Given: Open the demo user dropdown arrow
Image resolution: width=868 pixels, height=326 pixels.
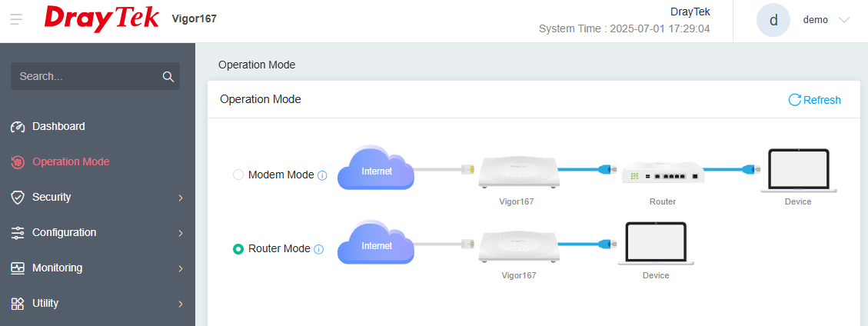Looking at the screenshot, I should pos(844,20).
